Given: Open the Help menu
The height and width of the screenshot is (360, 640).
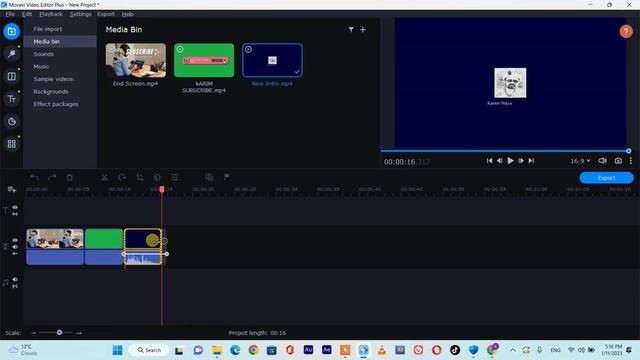Looking at the screenshot, I should pos(127,14).
